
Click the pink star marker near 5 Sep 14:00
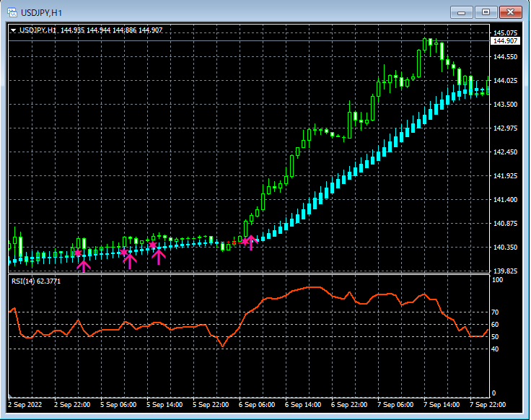[152, 245]
